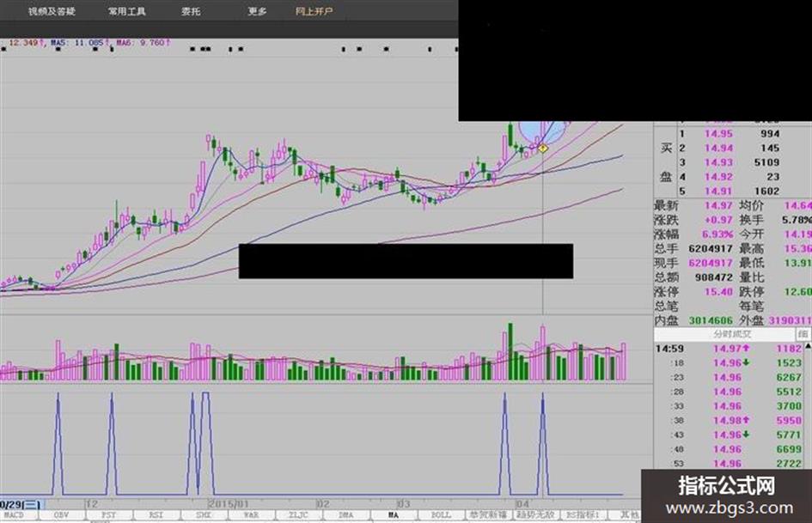
Task: Click the month marker 02 on time axis
Action: pos(323,504)
